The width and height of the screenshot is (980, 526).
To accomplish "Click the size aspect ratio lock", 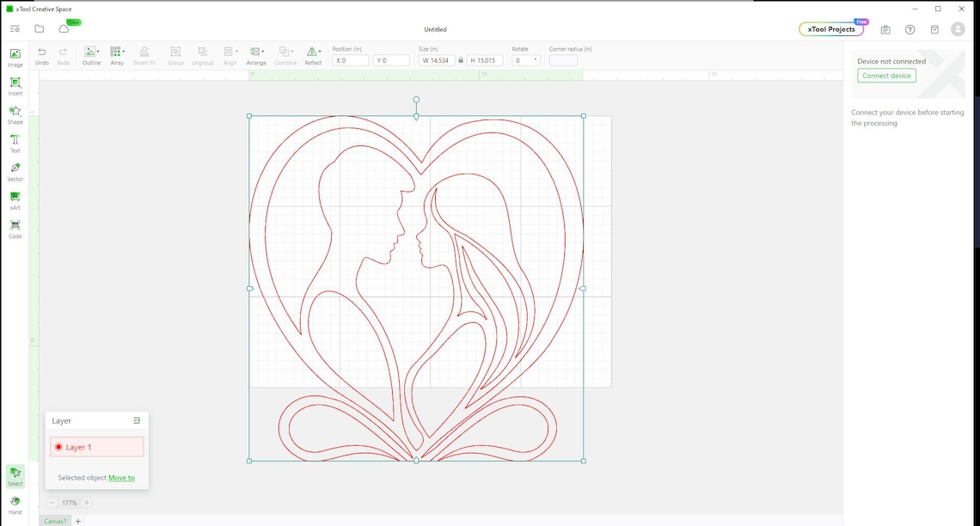I will [x=462, y=60].
